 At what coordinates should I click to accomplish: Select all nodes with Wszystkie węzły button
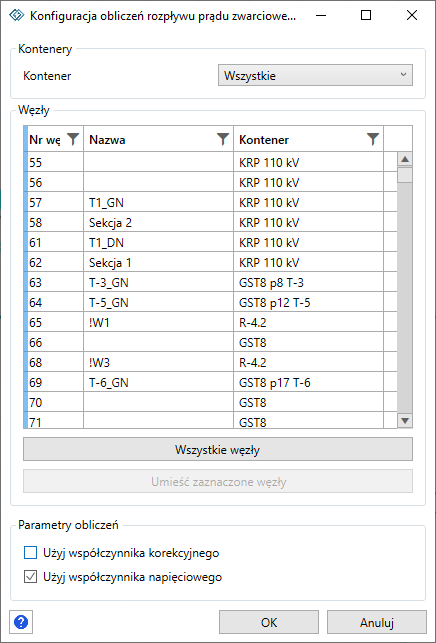(x=218, y=449)
